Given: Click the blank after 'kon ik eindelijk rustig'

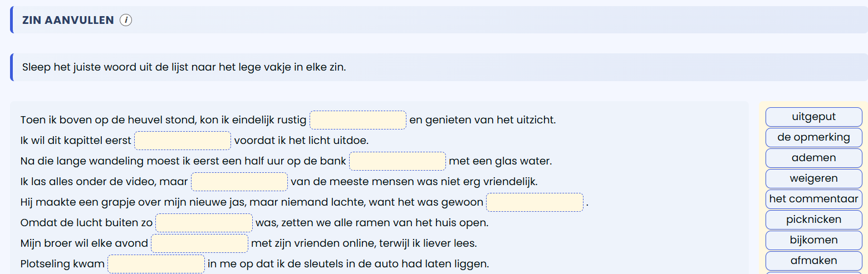Looking at the screenshot, I should (x=358, y=120).
